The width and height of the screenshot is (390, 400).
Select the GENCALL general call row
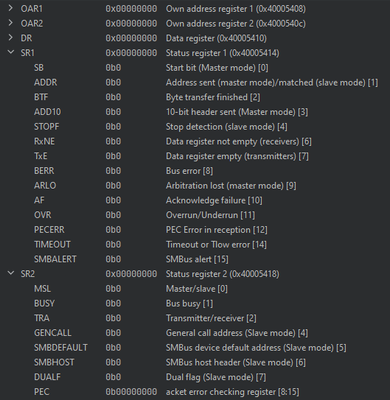tap(195, 333)
